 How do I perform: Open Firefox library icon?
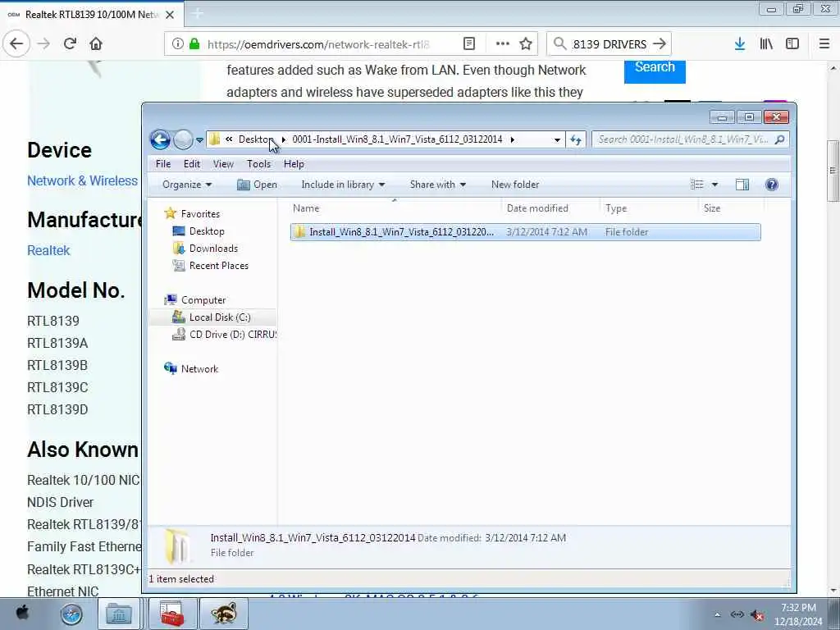click(x=766, y=44)
